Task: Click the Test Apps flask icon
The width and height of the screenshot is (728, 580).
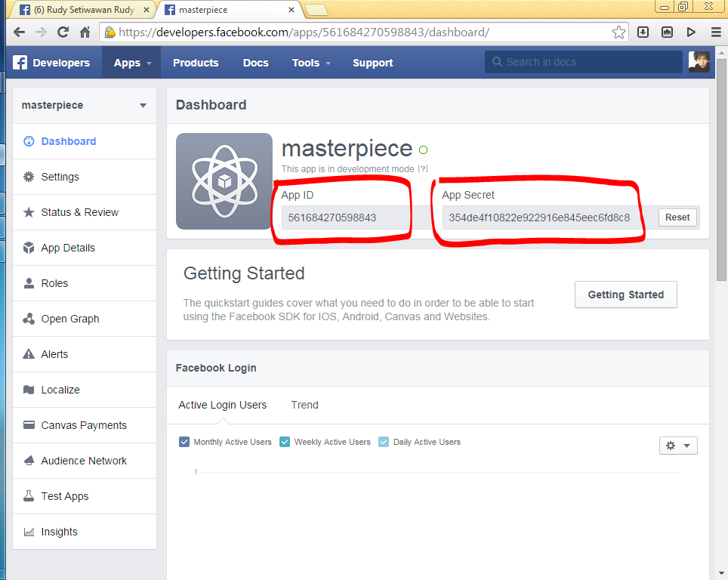Action: click(29, 496)
